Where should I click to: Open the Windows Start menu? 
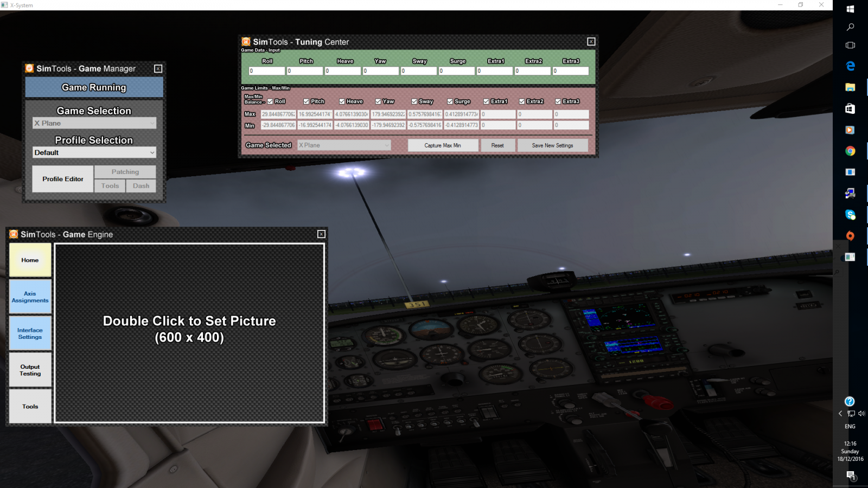pos(850,9)
